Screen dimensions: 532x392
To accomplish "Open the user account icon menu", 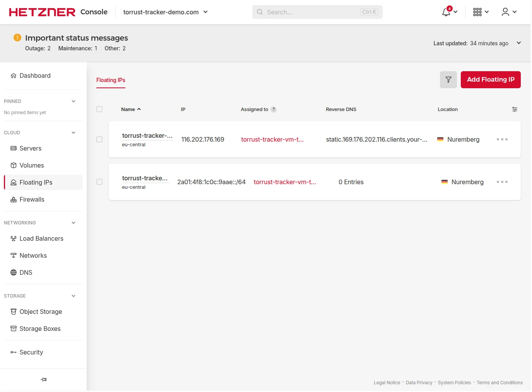I will coord(505,12).
